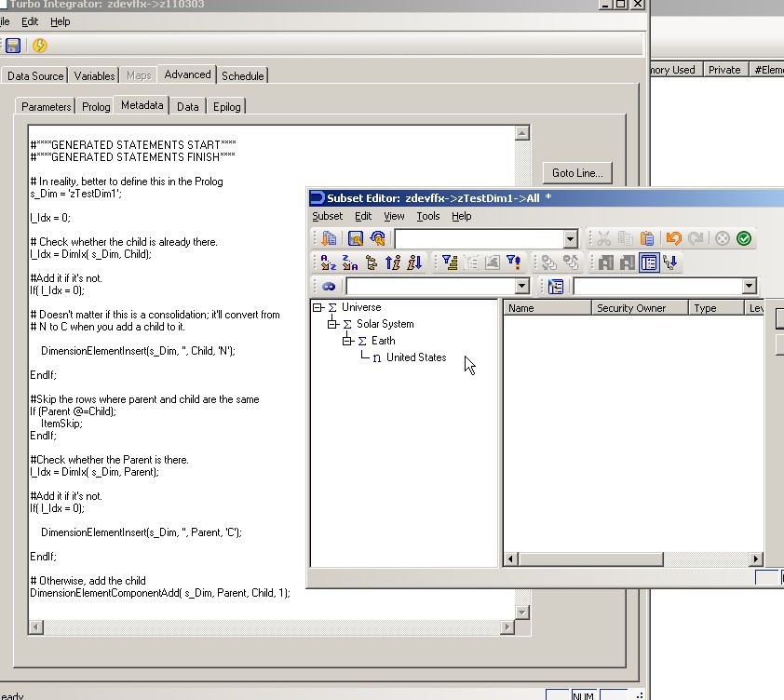Viewport: 784px width, 700px height.
Task: Open the Subset menu in Subset Editor
Action: click(x=328, y=216)
